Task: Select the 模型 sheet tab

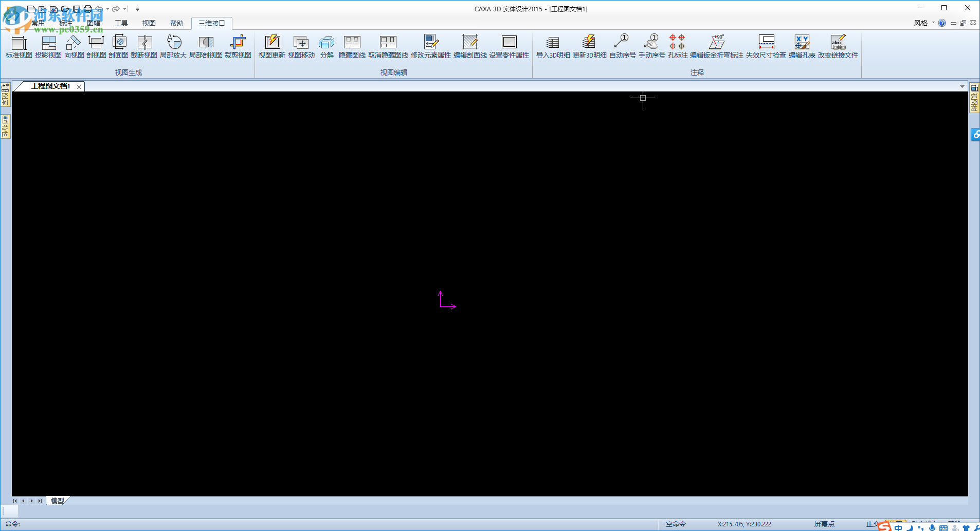Action: click(x=58, y=501)
